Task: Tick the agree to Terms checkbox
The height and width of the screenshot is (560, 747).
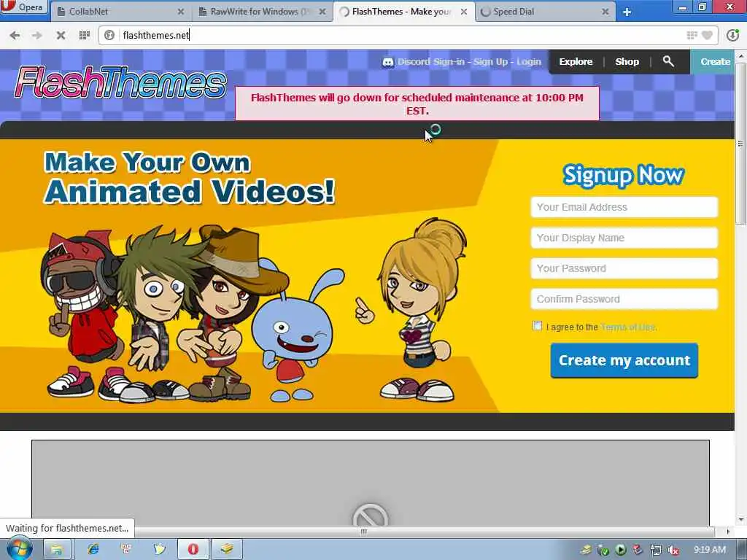Action: [x=537, y=326]
